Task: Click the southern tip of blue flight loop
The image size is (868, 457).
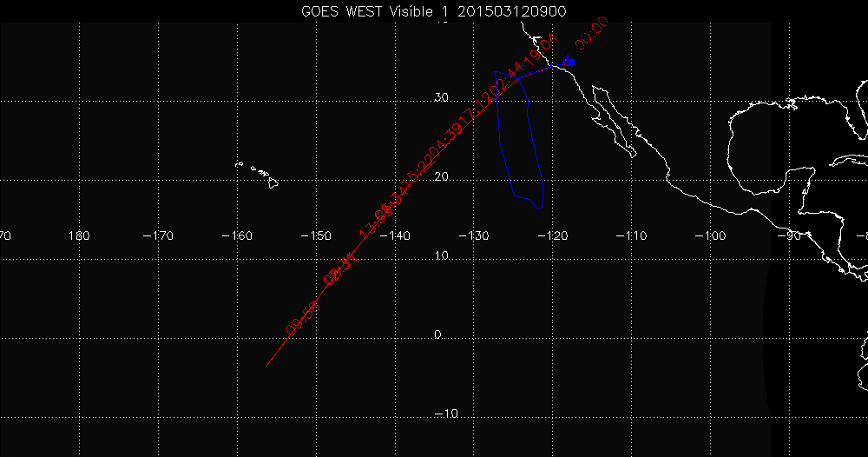Action: pyautogui.click(x=539, y=209)
